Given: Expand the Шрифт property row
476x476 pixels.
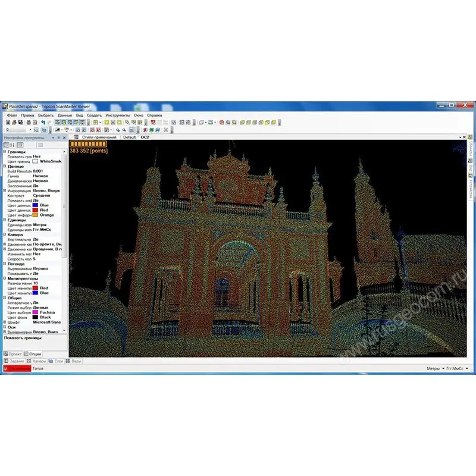Looking at the screenshot, I should 5,322.
